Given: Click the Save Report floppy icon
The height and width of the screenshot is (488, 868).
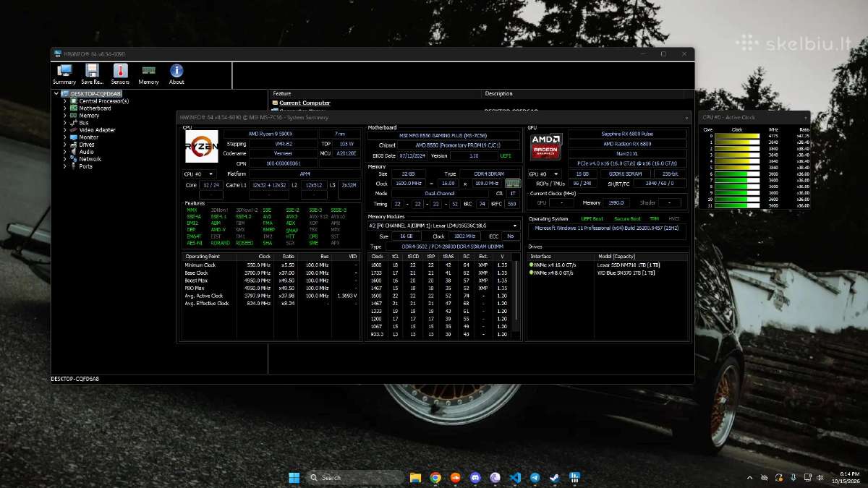Looking at the screenshot, I should pyautogui.click(x=92, y=74).
